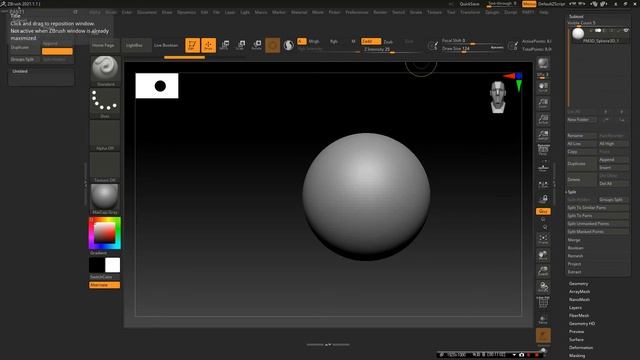The width and height of the screenshot is (640, 360).
Task: Open the Stencil menu
Action: pos(398,12)
